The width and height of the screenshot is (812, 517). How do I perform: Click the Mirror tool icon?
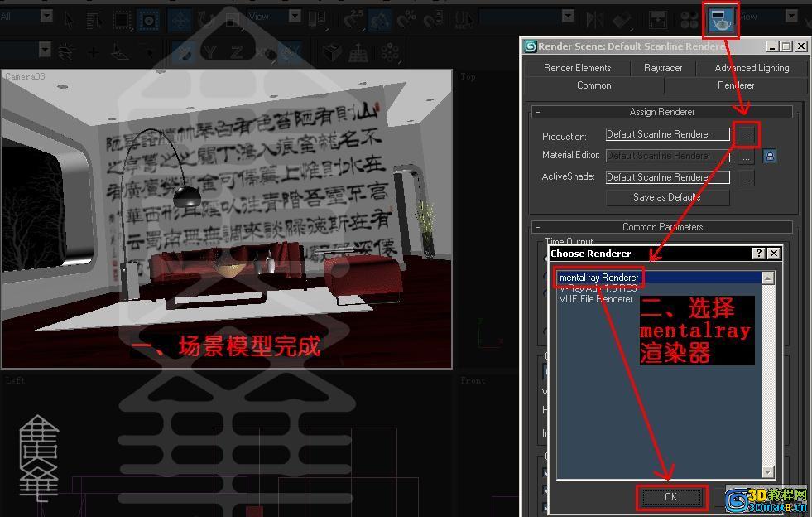tap(594, 20)
